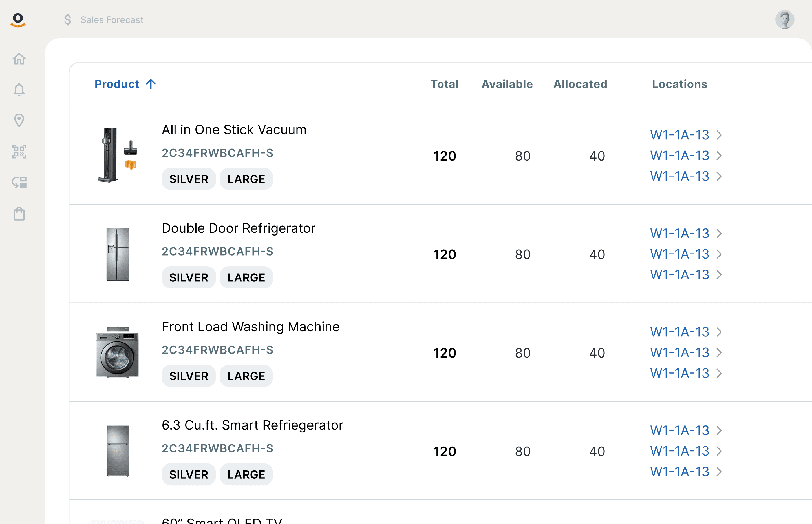
Task: Open the returns icon in sidebar
Action: [x=19, y=182]
